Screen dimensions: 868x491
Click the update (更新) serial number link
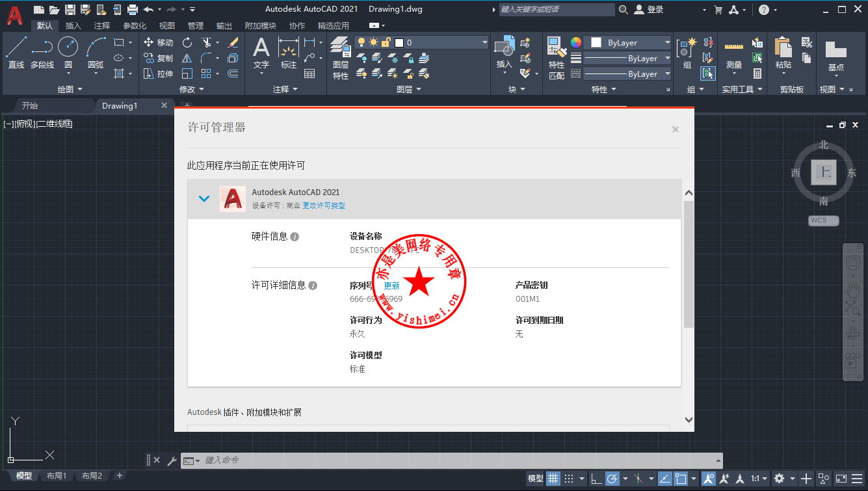391,285
